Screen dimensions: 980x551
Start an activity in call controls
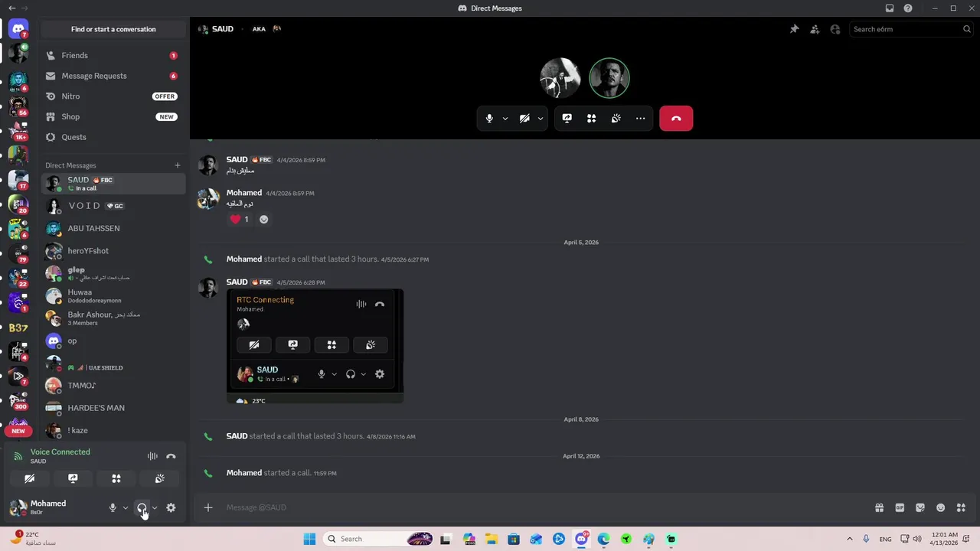coord(591,119)
